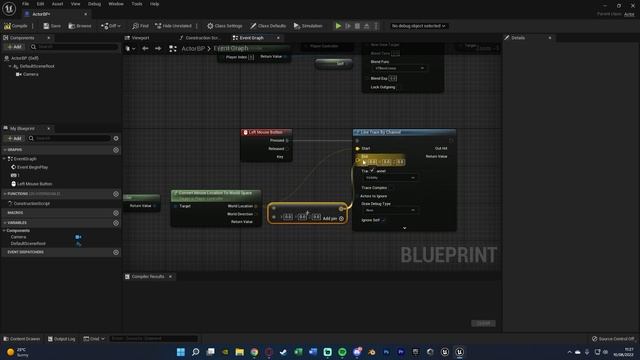640x360 pixels.
Task: Click the stop playback button
Action: (x=357, y=26)
